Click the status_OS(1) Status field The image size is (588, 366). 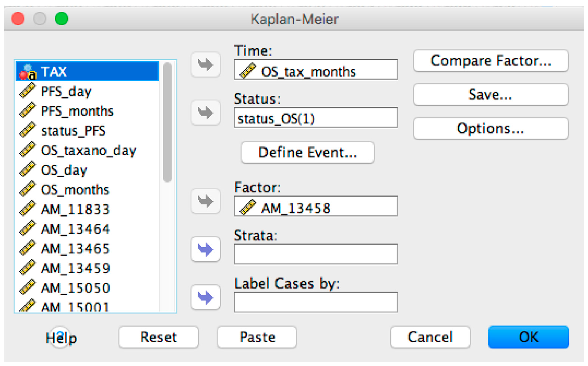coord(315,118)
